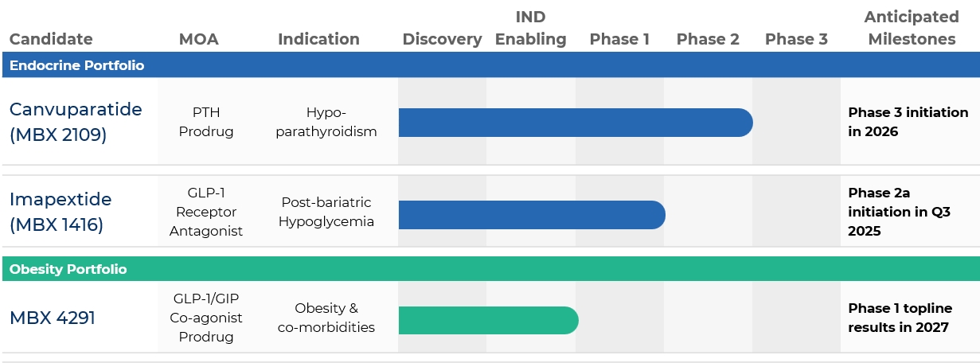
Task: Click the Post-bariatric Hypoglycemia indication cell
Action: (x=326, y=212)
